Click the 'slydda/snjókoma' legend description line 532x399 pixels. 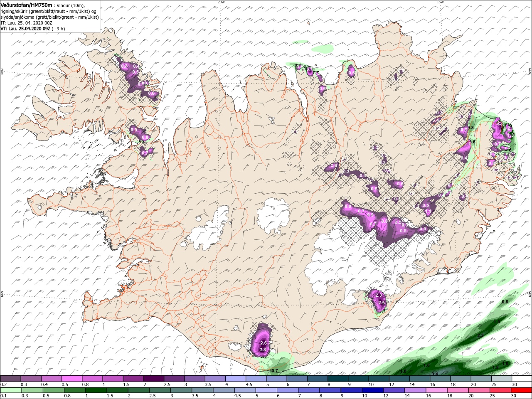pyautogui.click(x=49, y=17)
